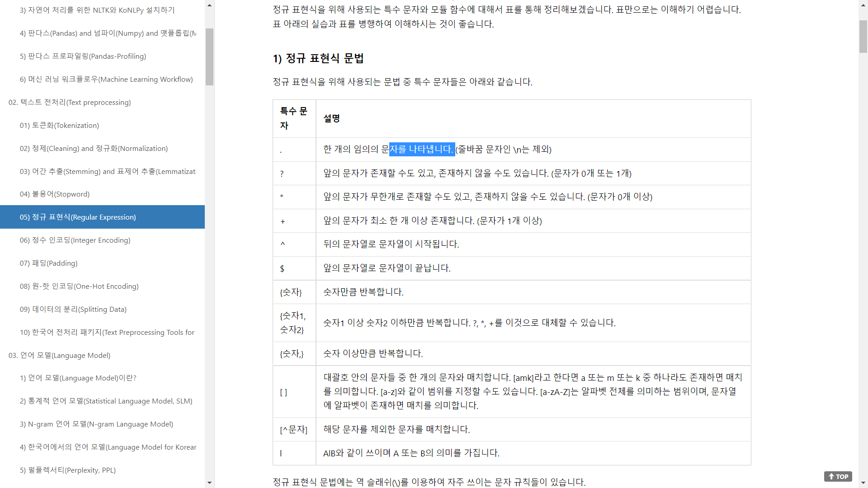Screen dimensions: 868x488
Task: Click the highlighted text 자를 나타냅니다.
Action: pyautogui.click(x=422, y=149)
